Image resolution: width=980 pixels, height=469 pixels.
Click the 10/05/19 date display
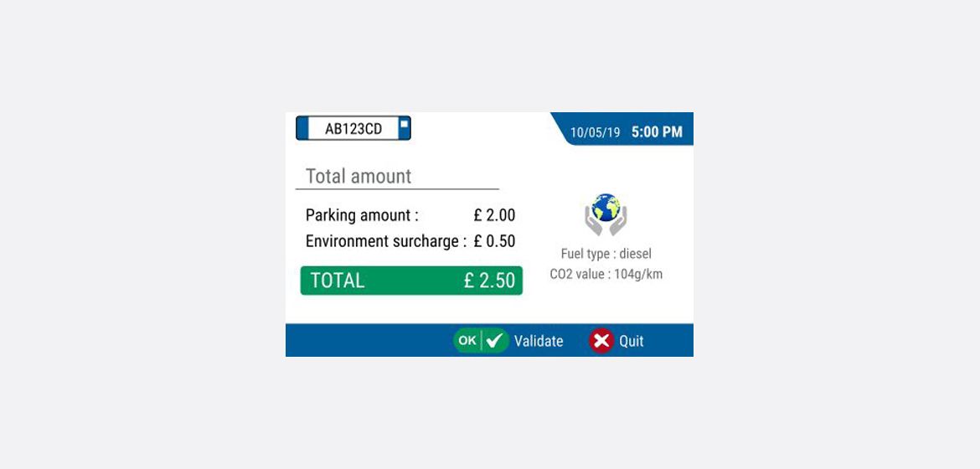coord(595,132)
